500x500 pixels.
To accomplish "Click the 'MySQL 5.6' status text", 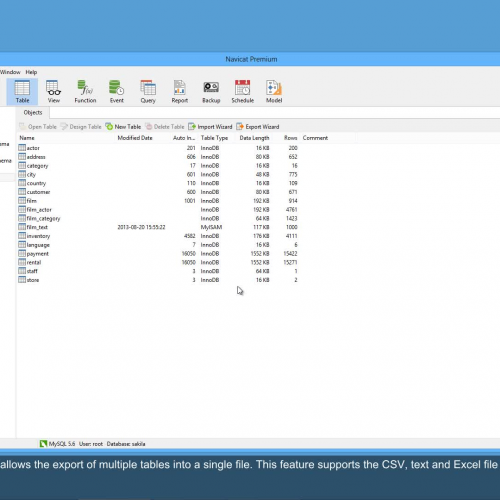I will (62, 444).
